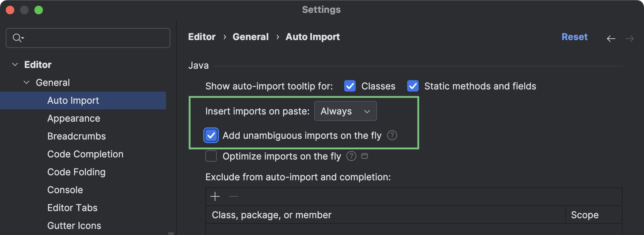Toggle Static methods and fields checkbox

coord(413,86)
